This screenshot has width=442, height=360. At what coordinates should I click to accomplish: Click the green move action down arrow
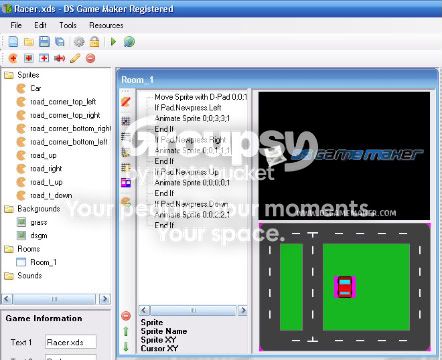[126, 346]
